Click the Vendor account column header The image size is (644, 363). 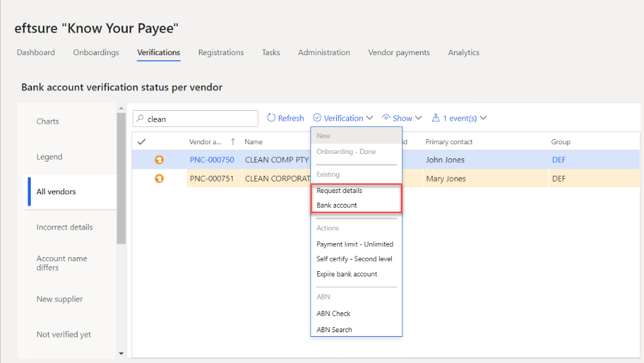pos(205,142)
